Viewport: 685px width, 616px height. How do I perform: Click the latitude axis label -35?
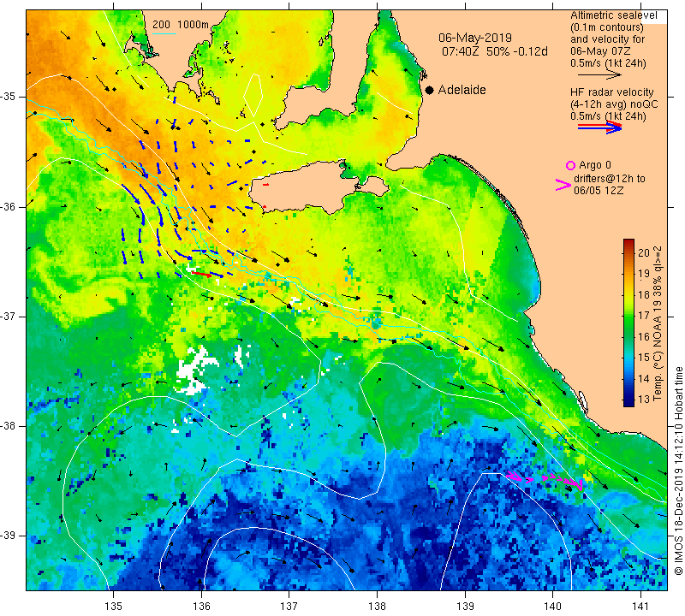tap(7, 97)
